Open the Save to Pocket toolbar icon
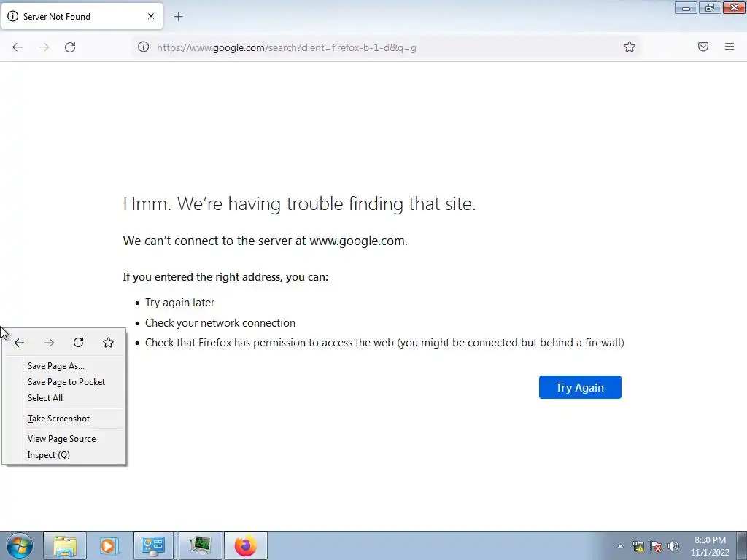The height and width of the screenshot is (560, 747). pos(703,47)
